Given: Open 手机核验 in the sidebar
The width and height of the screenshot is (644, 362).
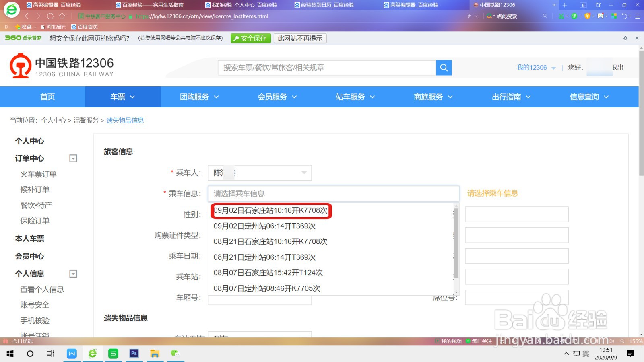Looking at the screenshot, I should (35, 321).
